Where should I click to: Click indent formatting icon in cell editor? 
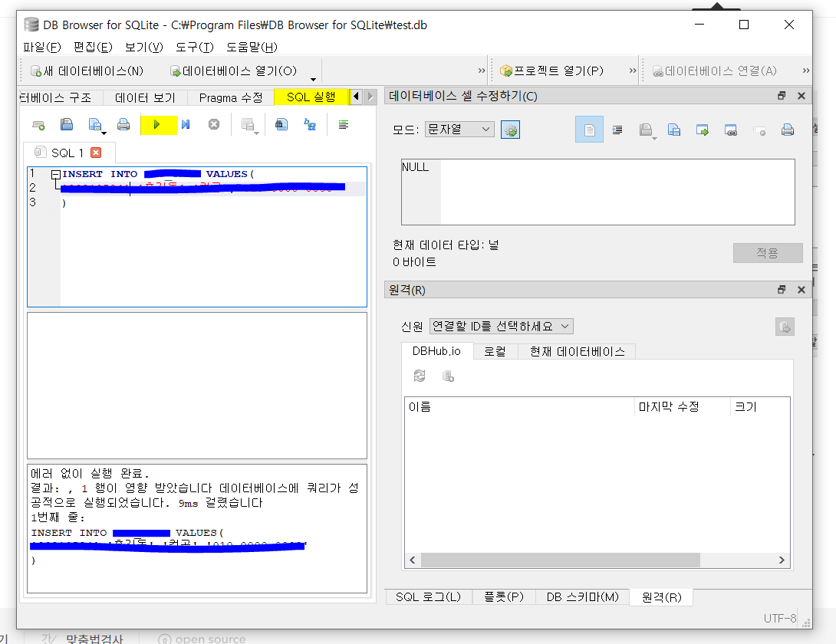(617, 130)
